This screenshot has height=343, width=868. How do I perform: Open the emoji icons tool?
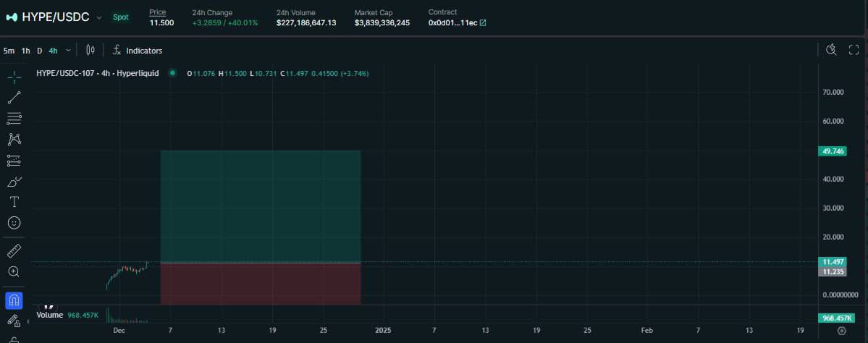(14, 222)
